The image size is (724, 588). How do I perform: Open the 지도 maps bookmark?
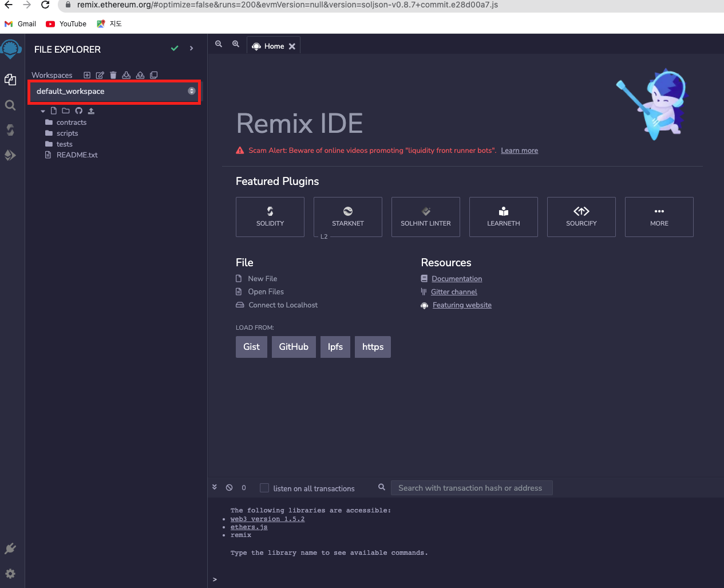109,24
